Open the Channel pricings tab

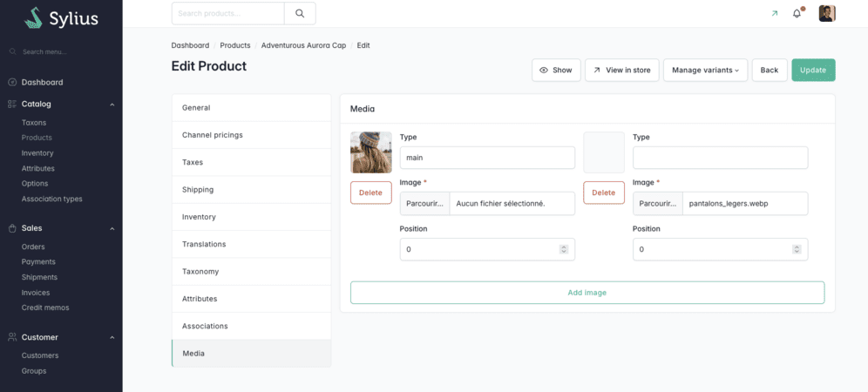click(x=251, y=135)
